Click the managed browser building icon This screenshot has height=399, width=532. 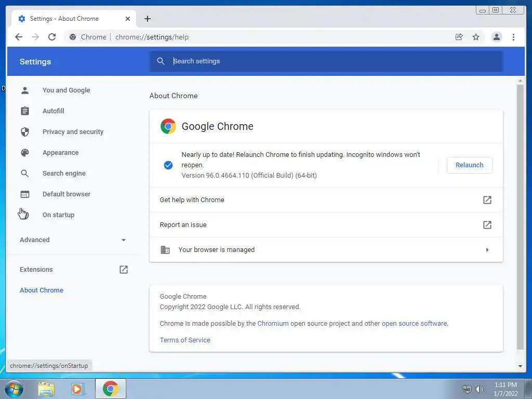(x=165, y=250)
